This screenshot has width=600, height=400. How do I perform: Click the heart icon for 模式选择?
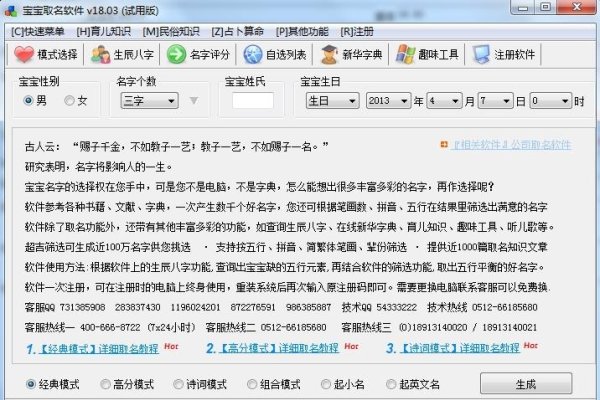coord(24,54)
